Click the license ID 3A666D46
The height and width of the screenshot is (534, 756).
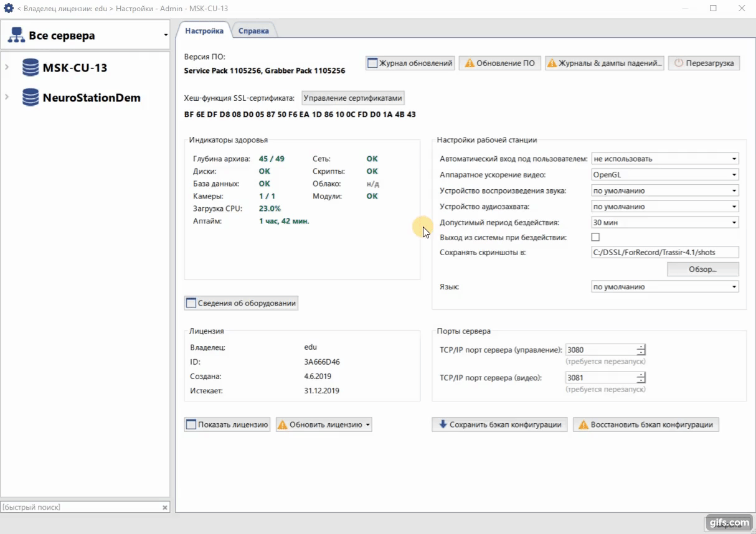[x=322, y=362]
